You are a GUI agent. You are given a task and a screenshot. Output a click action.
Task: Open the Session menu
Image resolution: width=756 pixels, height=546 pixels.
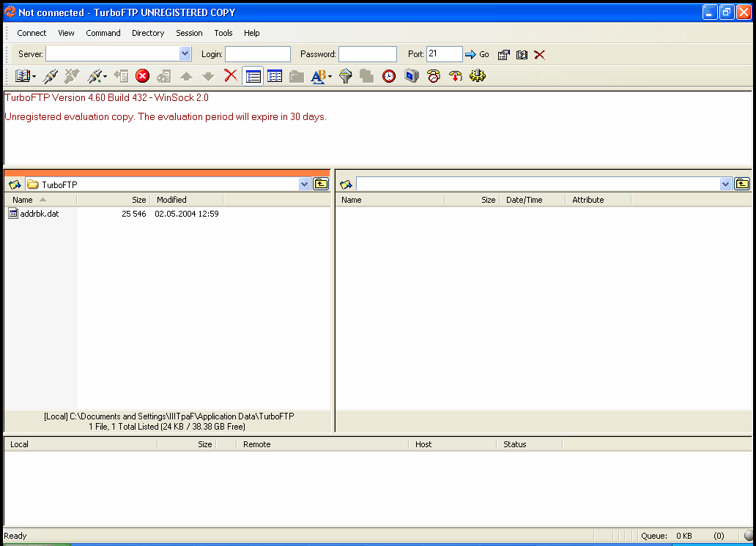pos(189,33)
